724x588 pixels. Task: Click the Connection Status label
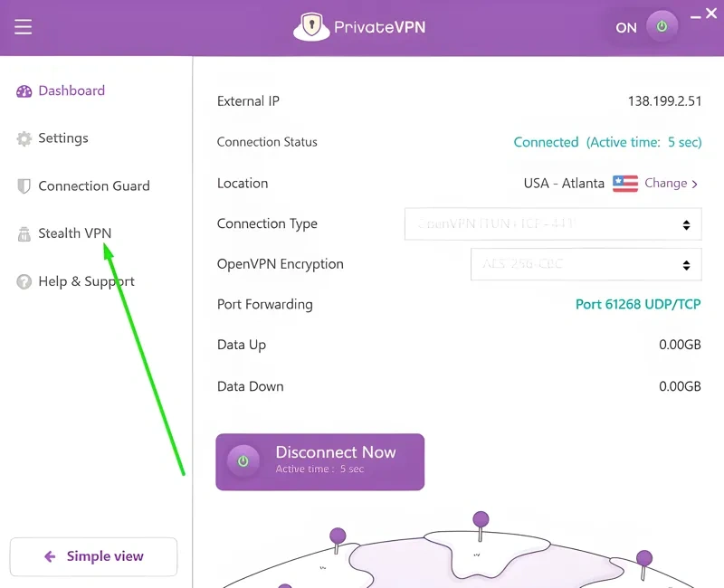267,142
